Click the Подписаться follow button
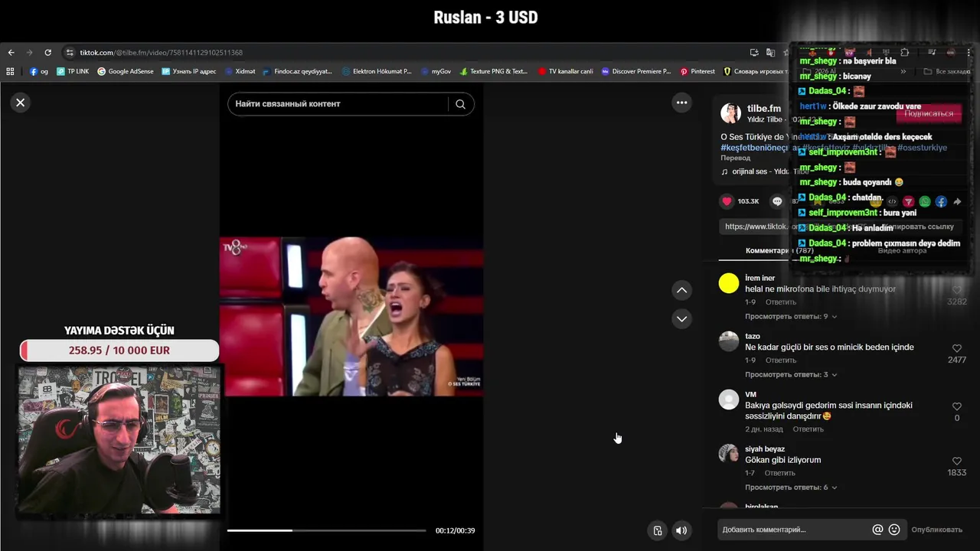Viewport: 980px width, 551px height. (x=929, y=113)
